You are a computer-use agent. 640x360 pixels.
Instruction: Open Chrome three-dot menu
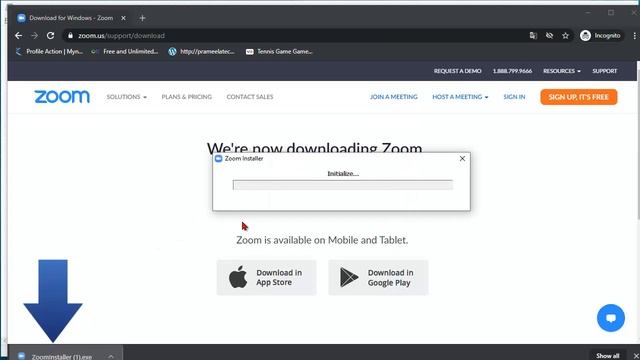(634, 36)
